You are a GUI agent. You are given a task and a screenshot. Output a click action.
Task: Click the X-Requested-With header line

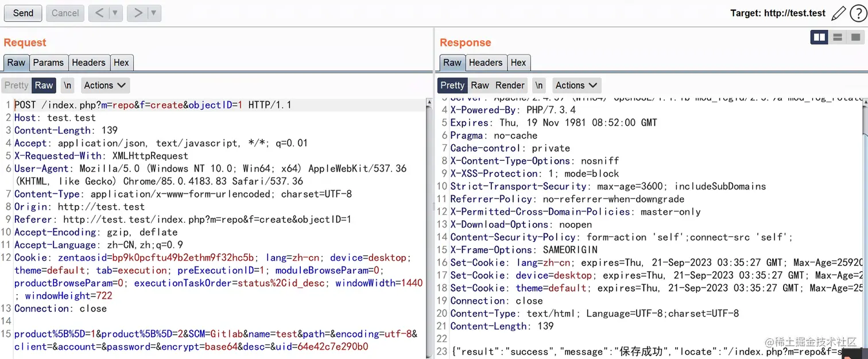click(101, 156)
